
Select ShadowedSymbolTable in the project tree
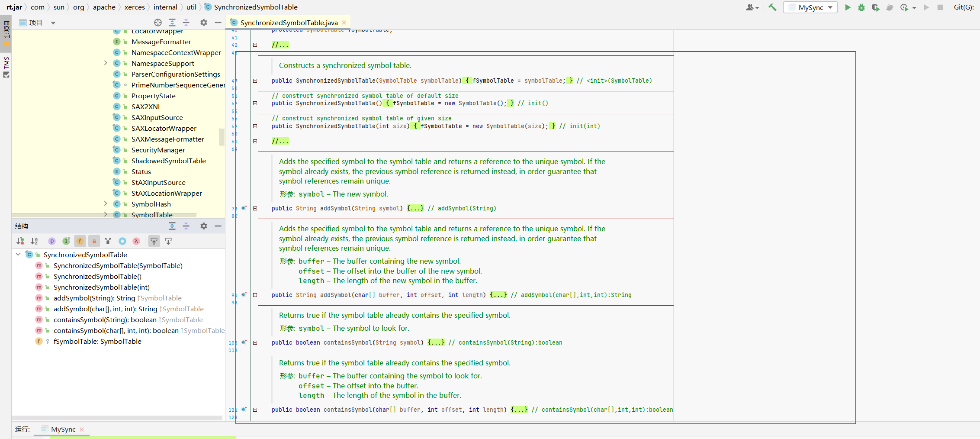(168, 161)
